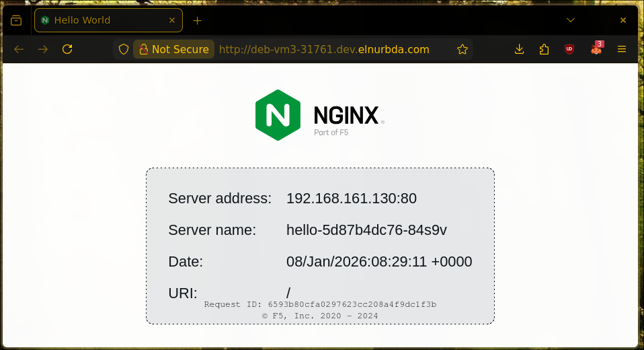Expand the list all tabs chevron
644x350 pixels.
click(571, 20)
